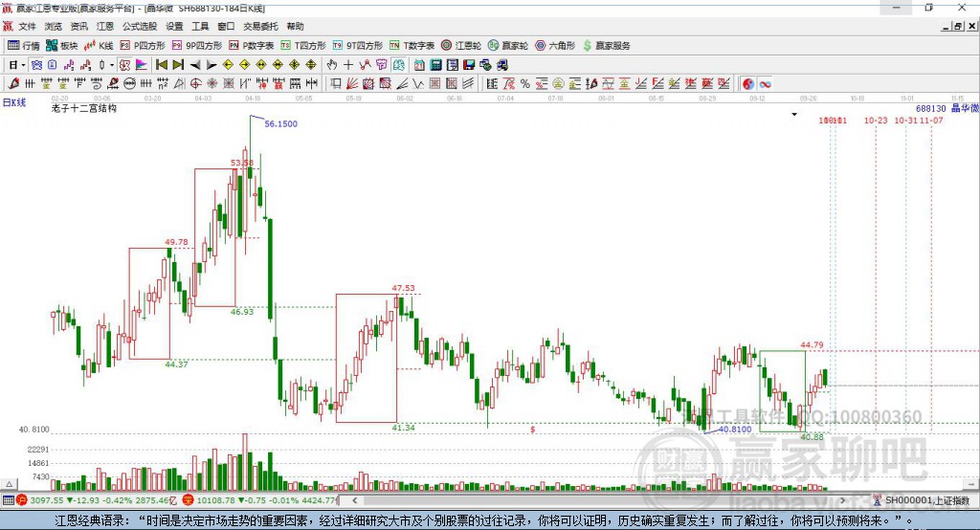Image resolution: width=980 pixels, height=530 pixels.
Task: Click SH000001 上证指数 in status bar
Action: (x=926, y=500)
